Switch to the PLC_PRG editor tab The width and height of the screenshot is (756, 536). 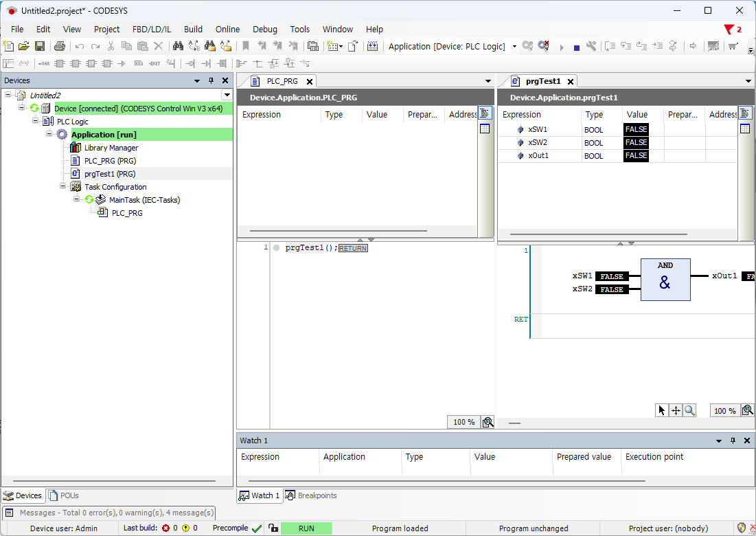[x=282, y=81]
